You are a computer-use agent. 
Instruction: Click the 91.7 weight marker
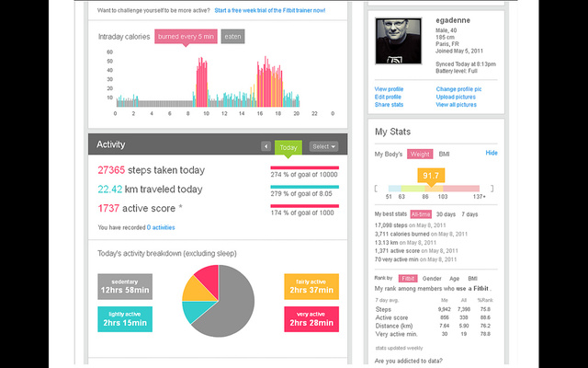431,174
